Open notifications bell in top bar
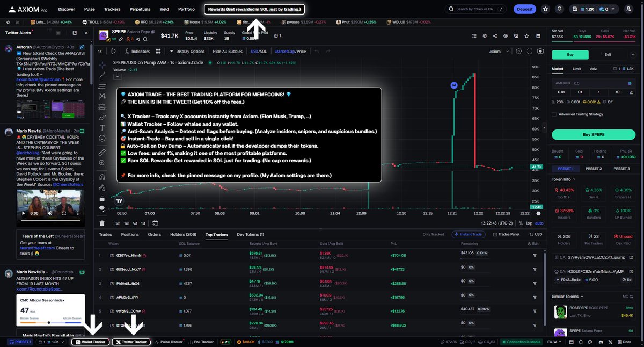Image resolution: width=644 pixels, height=347 pixels. click(560, 9)
